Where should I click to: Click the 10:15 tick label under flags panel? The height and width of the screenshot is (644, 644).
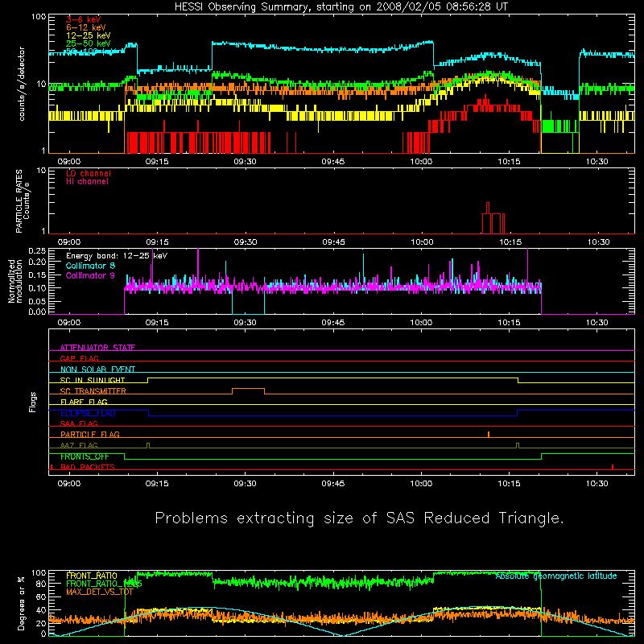point(510,484)
